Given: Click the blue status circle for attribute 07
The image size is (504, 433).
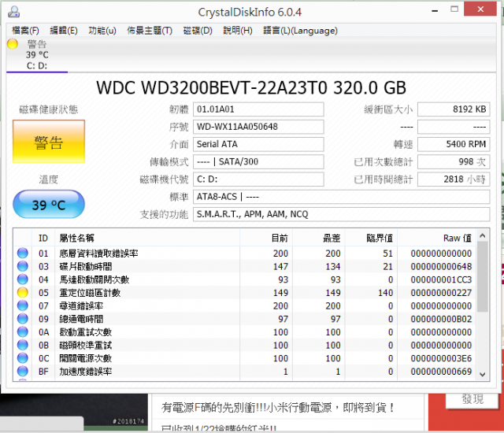Looking at the screenshot, I should pyautogui.click(x=23, y=305).
